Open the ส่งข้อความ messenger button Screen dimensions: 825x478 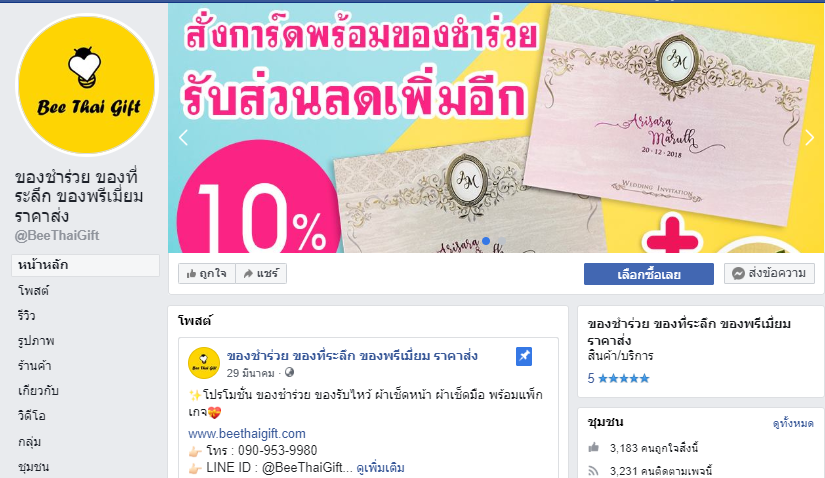point(769,274)
